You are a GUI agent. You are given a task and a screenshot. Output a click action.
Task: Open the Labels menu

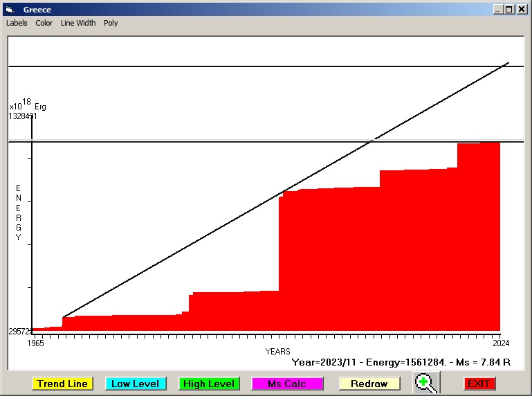click(17, 23)
